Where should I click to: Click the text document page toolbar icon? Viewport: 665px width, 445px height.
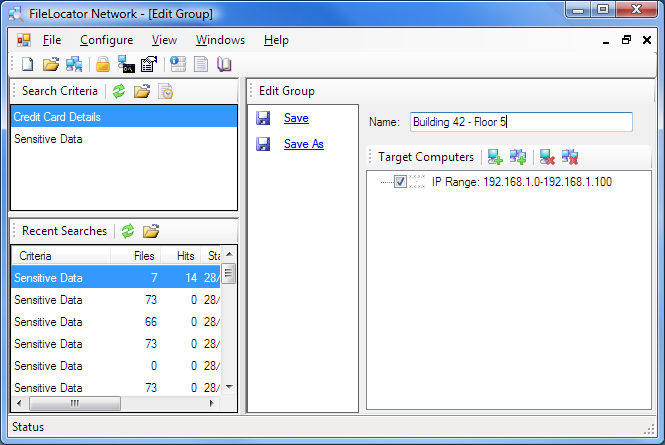tap(201, 64)
